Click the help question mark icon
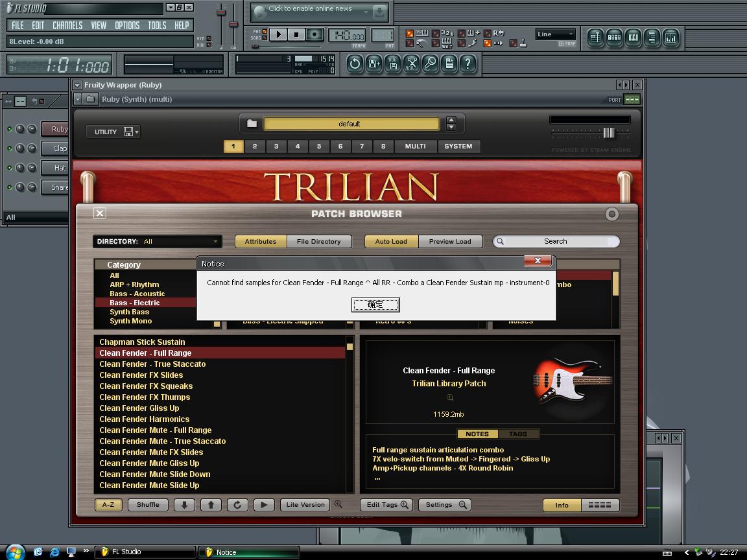The image size is (747, 560). pyautogui.click(x=468, y=64)
